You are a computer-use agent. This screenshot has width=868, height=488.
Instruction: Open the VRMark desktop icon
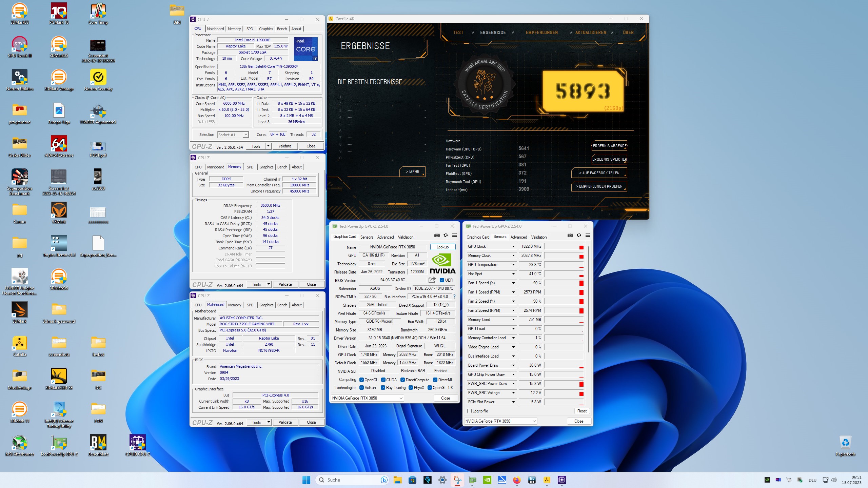point(59,213)
